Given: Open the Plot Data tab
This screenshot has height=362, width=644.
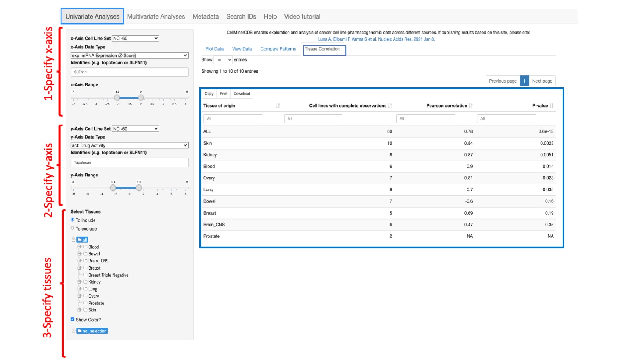Looking at the screenshot, I should [214, 49].
